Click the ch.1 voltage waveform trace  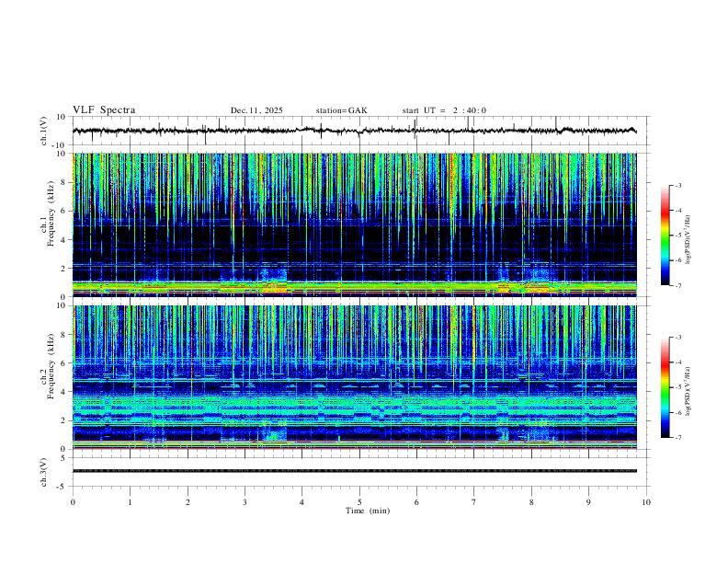(354, 131)
